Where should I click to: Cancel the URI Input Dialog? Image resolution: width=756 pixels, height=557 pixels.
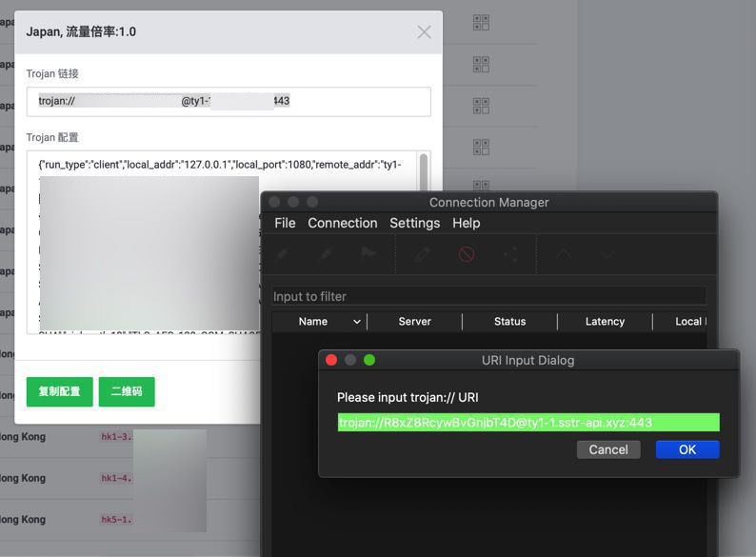[x=608, y=449]
